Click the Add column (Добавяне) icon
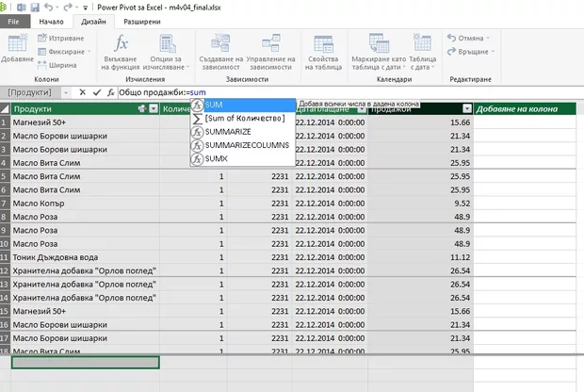 pos(16,44)
